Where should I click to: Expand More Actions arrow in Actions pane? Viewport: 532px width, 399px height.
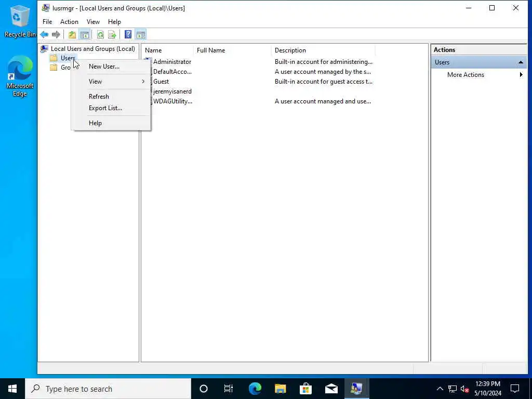pos(521,75)
